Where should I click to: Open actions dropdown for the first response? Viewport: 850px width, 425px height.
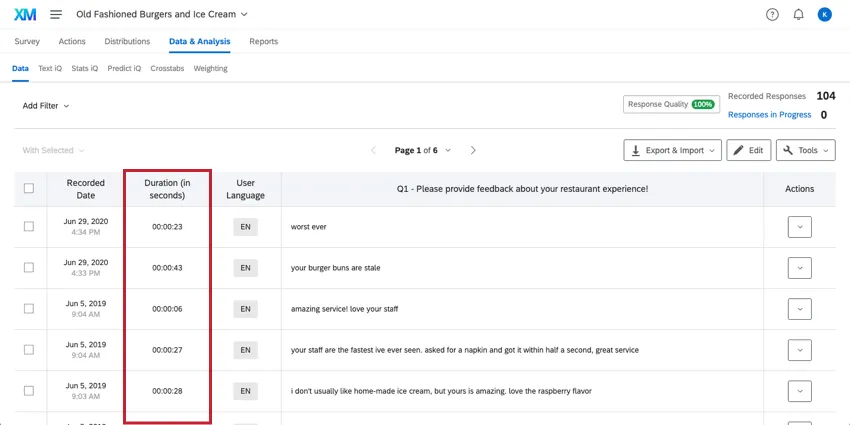click(799, 227)
